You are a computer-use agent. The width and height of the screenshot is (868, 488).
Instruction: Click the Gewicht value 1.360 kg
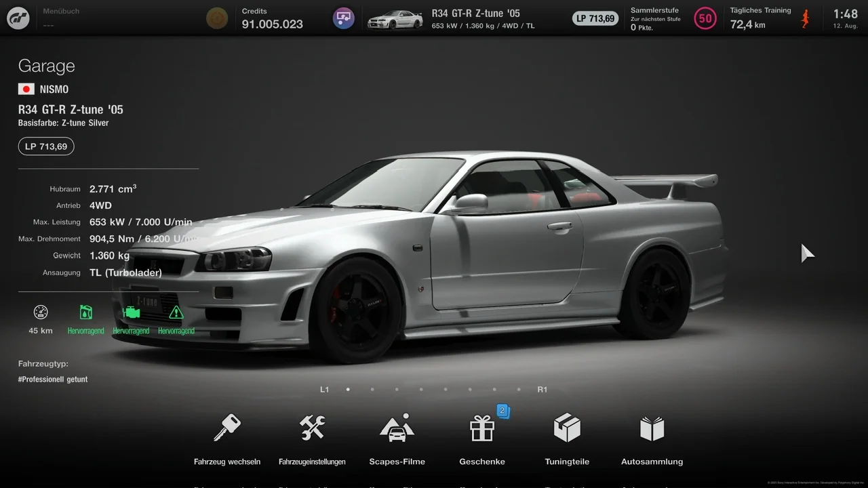click(109, 256)
